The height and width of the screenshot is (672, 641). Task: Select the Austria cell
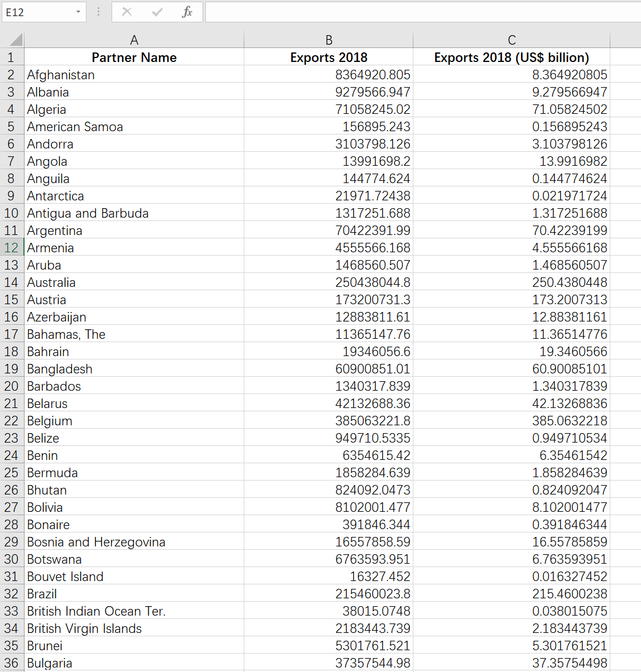[x=134, y=299]
